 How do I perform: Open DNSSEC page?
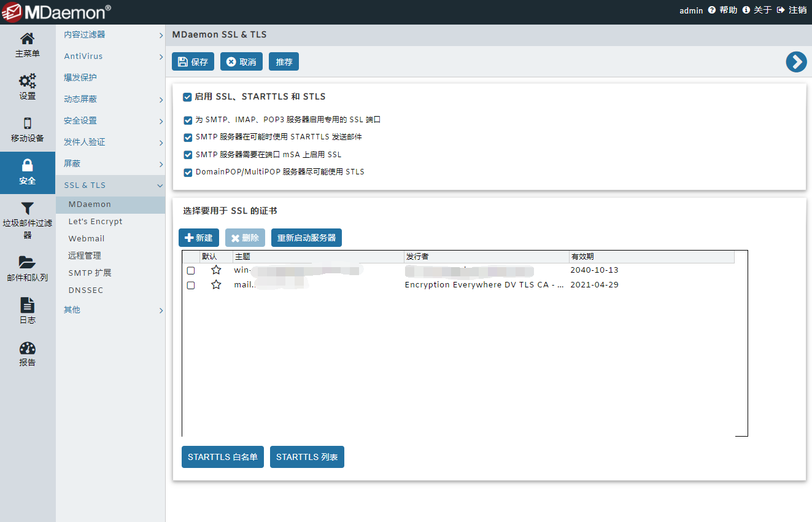(x=86, y=290)
